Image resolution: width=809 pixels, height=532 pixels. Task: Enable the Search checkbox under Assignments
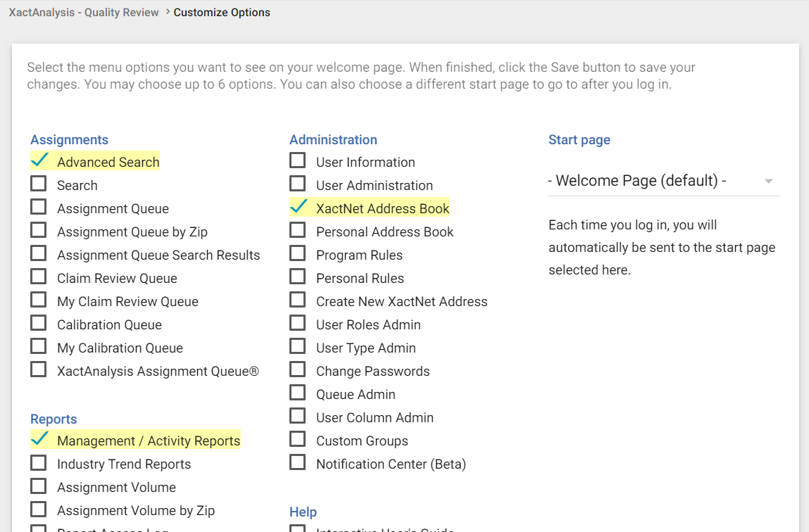pyautogui.click(x=39, y=184)
